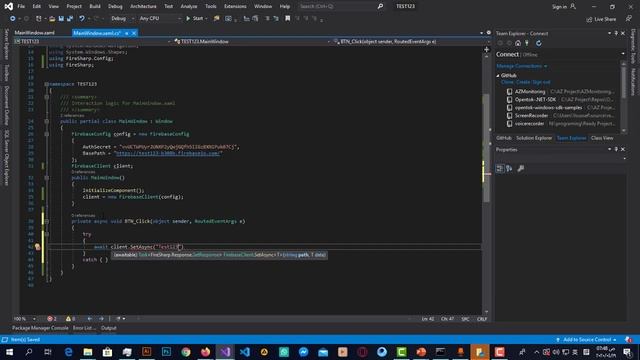Open the Build menu
This screenshot has height=360, width=640.
tap(95, 7)
